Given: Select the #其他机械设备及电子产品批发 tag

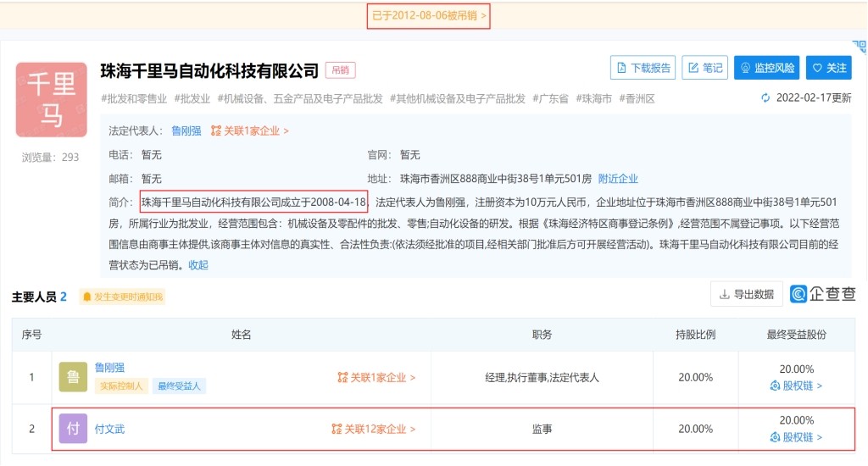Looking at the screenshot, I should coord(458,98).
